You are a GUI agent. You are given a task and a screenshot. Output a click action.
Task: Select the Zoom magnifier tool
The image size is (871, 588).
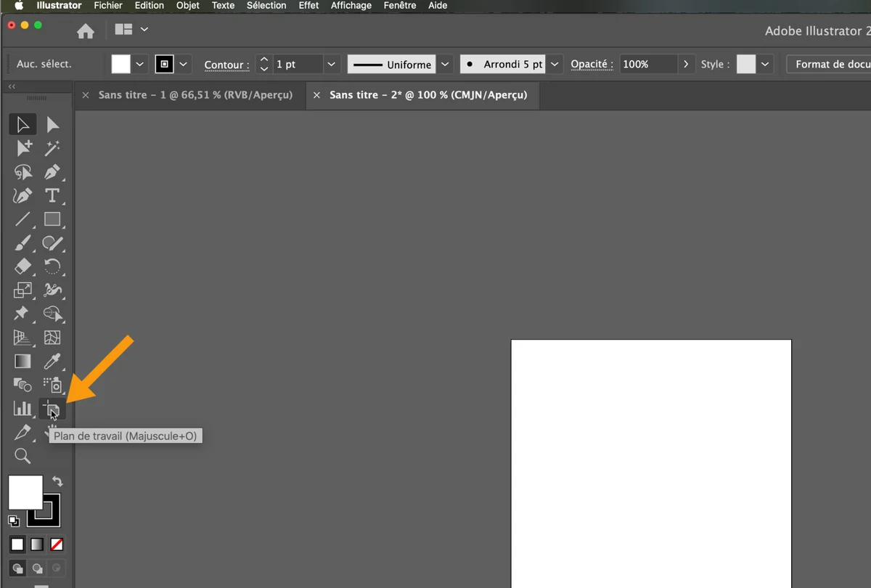coord(23,456)
